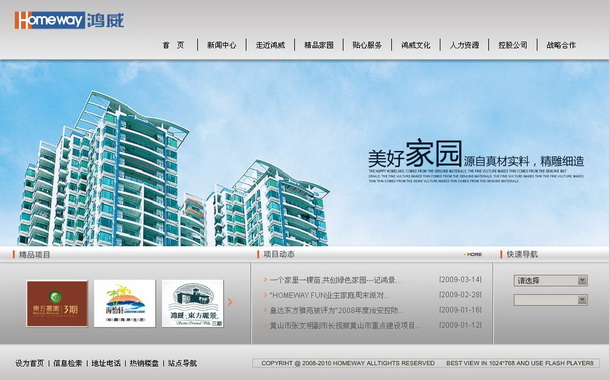Image resolution: width=610 pixels, height=380 pixels.
Task: Open news item HOMEWAY FUN业主家庭周末派对
Action: coord(329,295)
